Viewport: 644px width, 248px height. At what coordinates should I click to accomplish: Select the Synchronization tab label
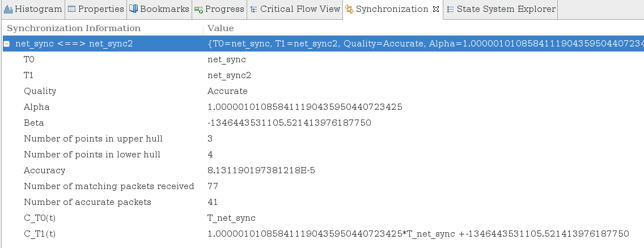[392, 9]
